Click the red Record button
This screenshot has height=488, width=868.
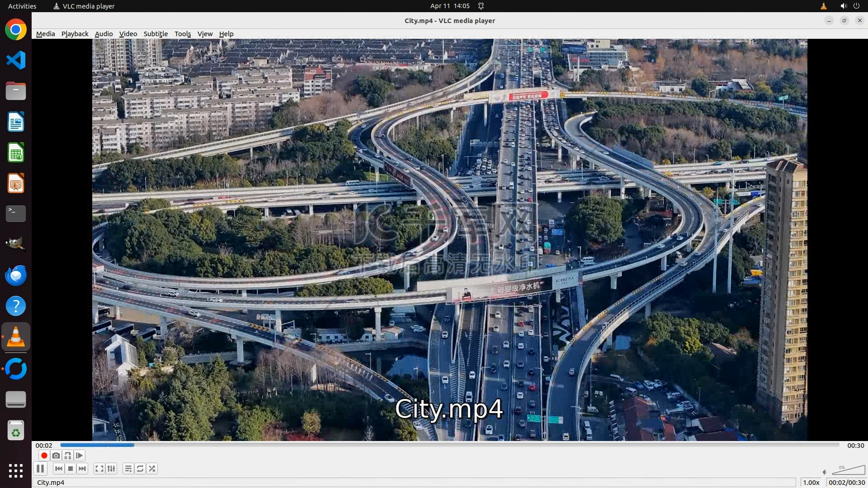(x=44, y=455)
